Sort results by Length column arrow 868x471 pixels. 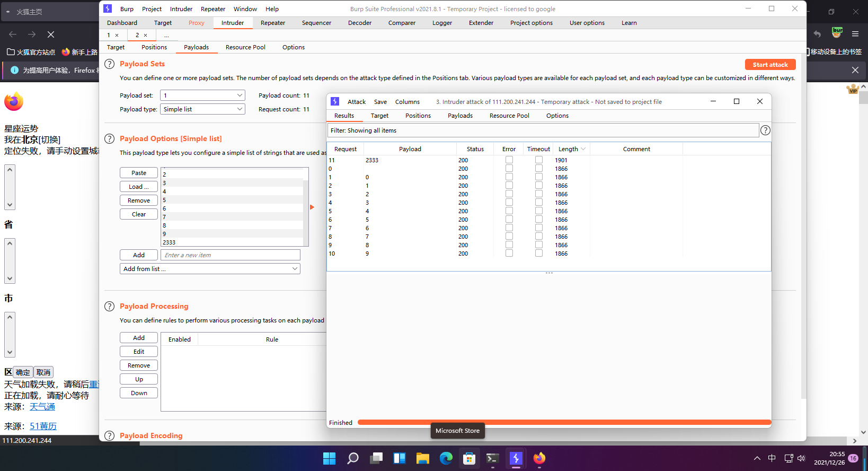click(x=583, y=149)
